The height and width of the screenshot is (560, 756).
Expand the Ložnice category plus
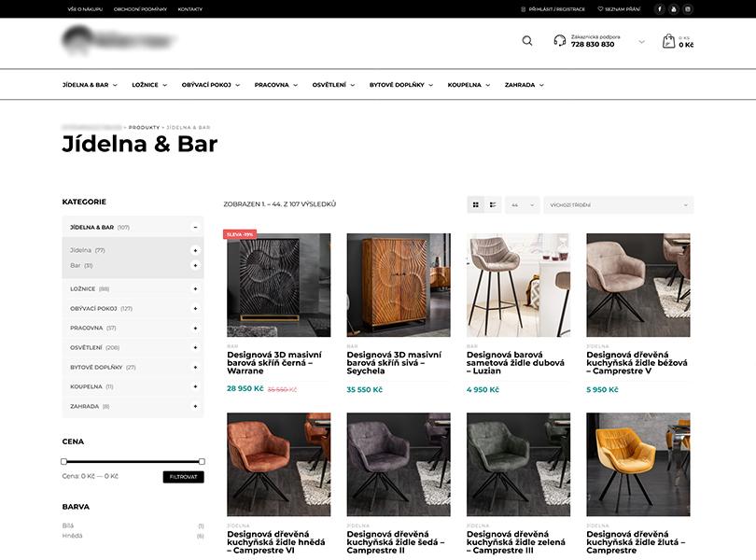(195, 289)
